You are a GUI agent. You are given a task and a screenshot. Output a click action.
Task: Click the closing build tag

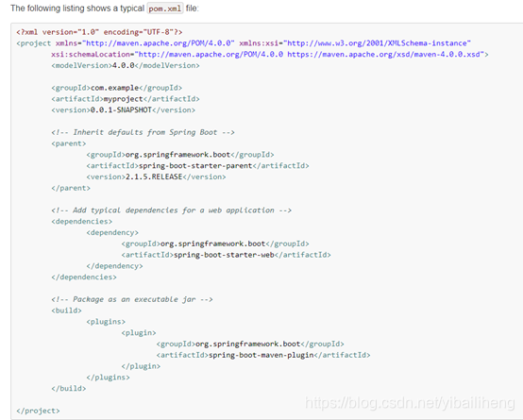[69, 388]
